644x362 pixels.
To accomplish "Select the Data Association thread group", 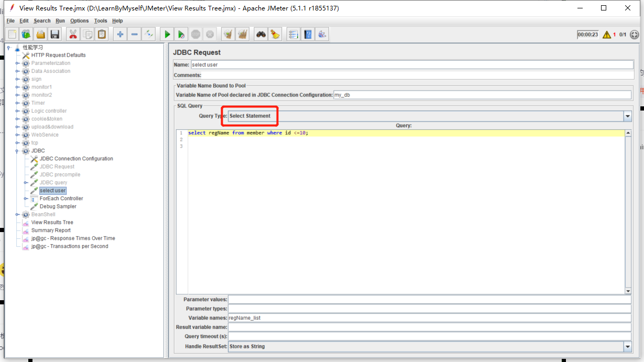I will [50, 71].
